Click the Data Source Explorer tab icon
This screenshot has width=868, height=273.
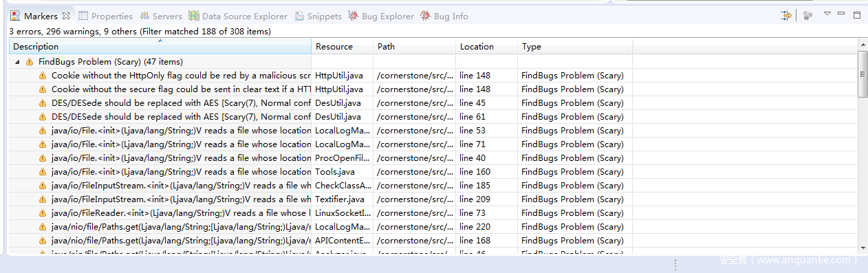[194, 16]
